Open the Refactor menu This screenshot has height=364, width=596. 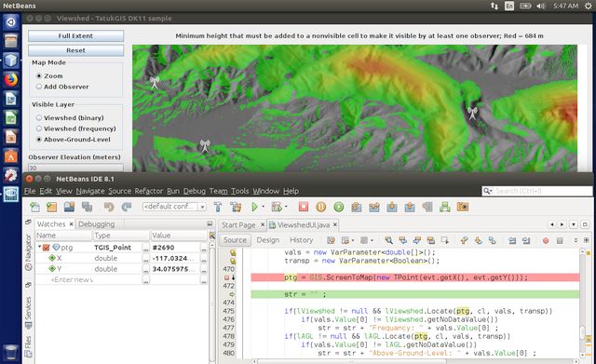(x=149, y=191)
